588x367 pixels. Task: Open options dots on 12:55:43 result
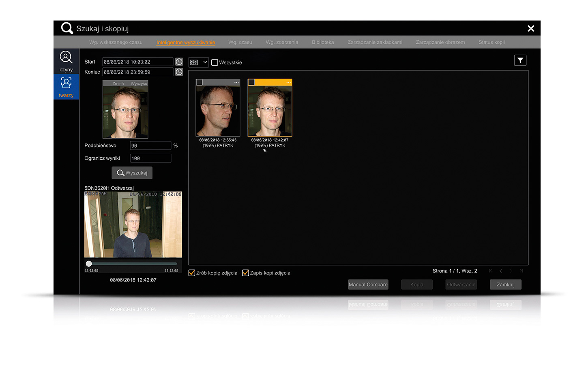(x=236, y=82)
